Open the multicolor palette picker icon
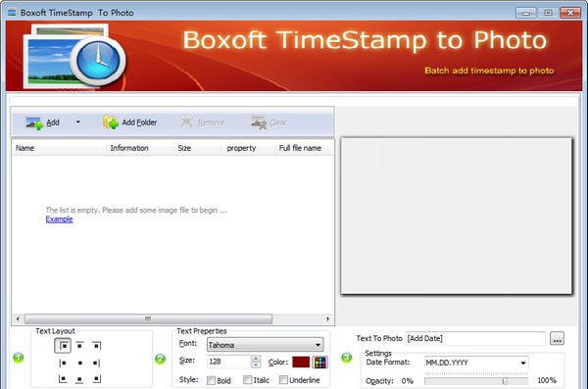The width and height of the screenshot is (588, 389). (x=319, y=363)
